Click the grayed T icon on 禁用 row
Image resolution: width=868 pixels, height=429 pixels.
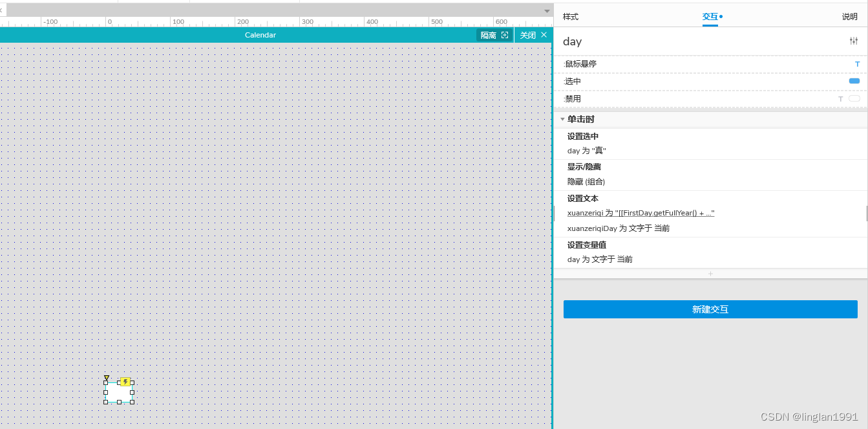[x=840, y=98]
